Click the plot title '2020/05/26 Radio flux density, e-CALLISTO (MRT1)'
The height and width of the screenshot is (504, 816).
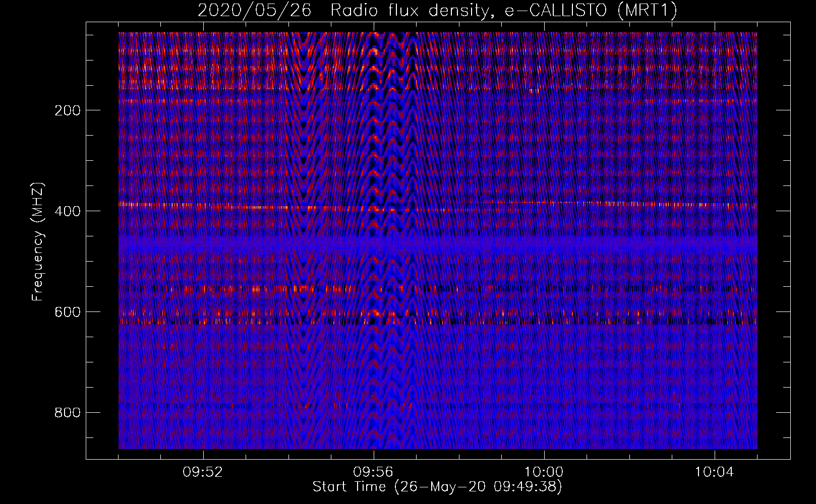[x=437, y=10]
